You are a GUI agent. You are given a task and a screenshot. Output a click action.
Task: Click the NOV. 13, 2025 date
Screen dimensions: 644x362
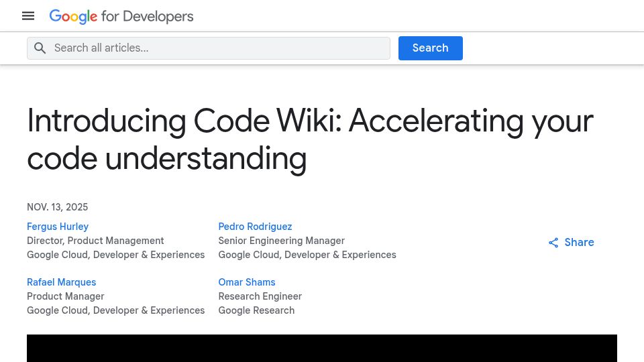[58, 207]
